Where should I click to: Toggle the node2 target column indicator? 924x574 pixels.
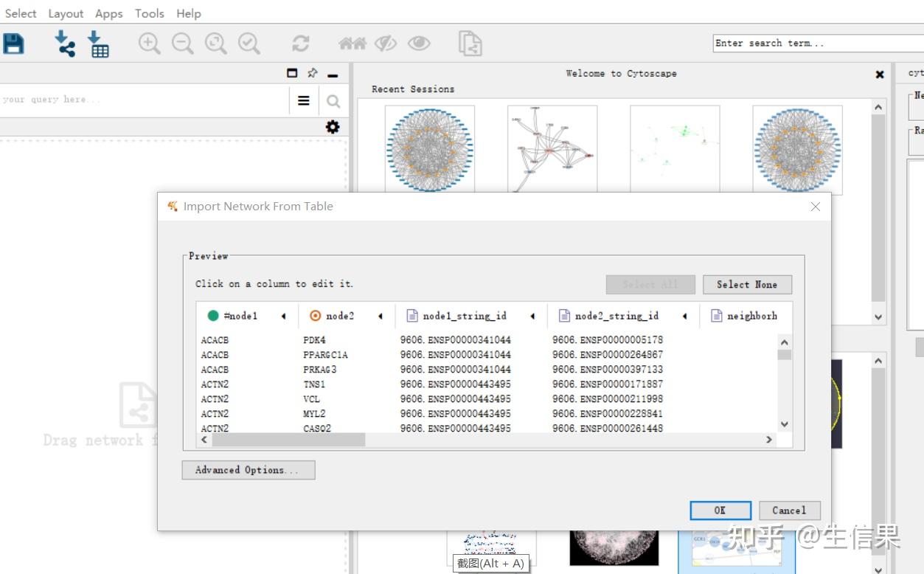tap(316, 316)
